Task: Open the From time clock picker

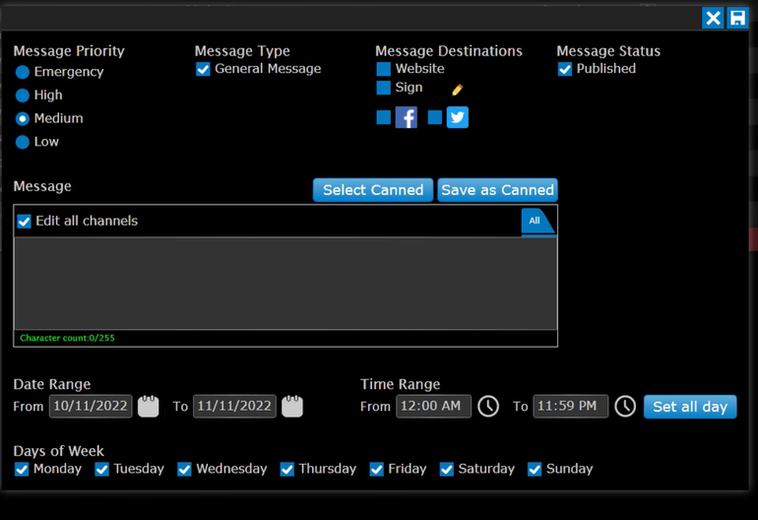Action: pos(488,406)
